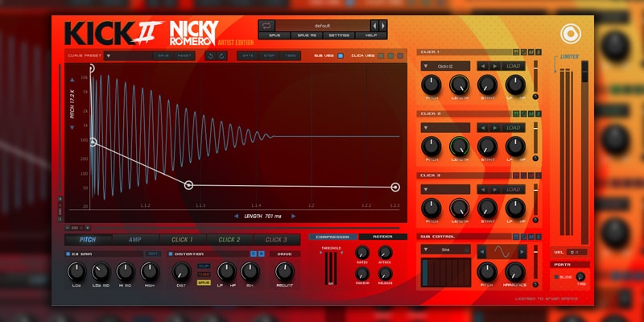The image size is (644, 322).
Task: Open the Click 2 envelope tab
Action: (x=229, y=240)
